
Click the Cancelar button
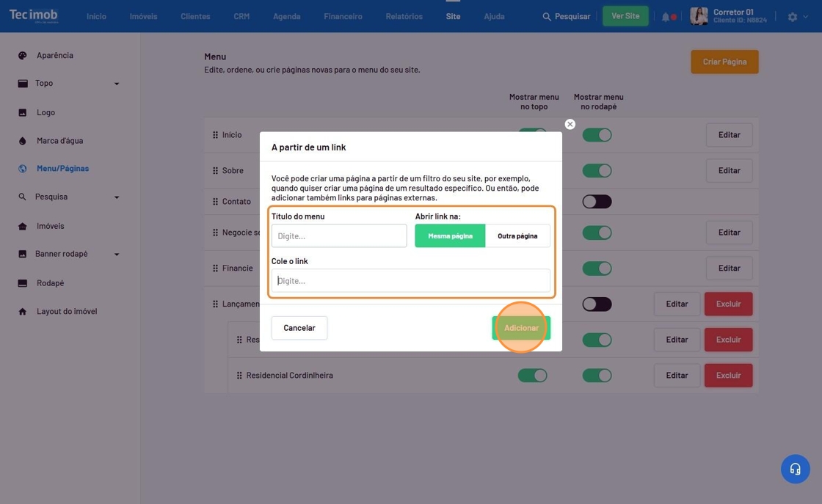pos(299,328)
